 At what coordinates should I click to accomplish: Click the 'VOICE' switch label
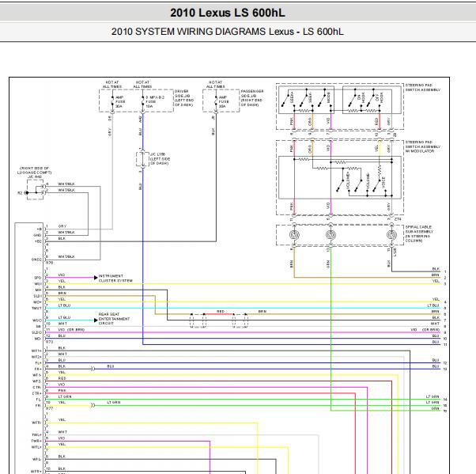383,182
